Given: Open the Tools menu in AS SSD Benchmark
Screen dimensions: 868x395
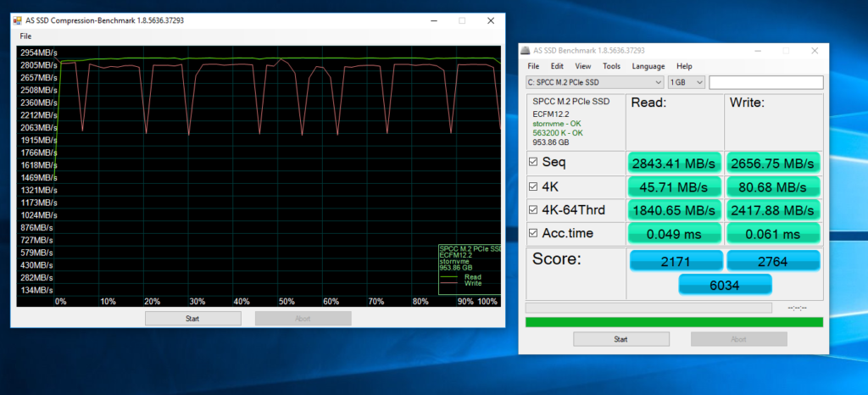Looking at the screenshot, I should pos(611,66).
